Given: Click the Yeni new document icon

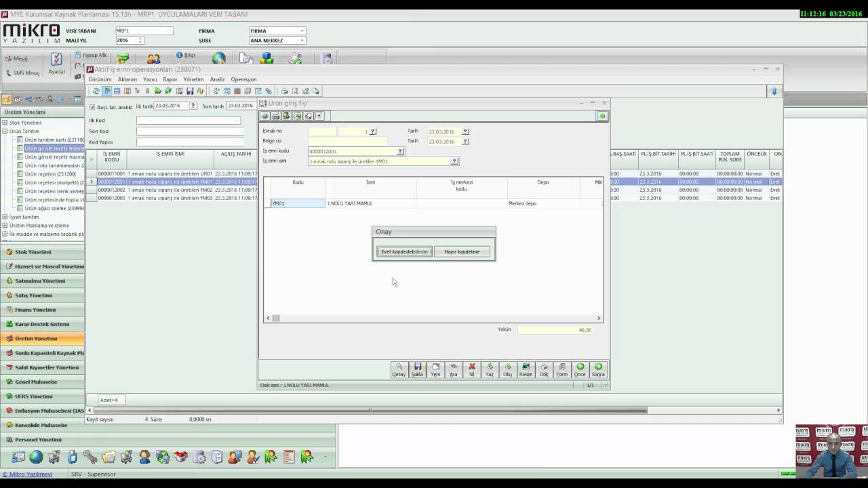Looking at the screenshot, I should pos(435,369).
